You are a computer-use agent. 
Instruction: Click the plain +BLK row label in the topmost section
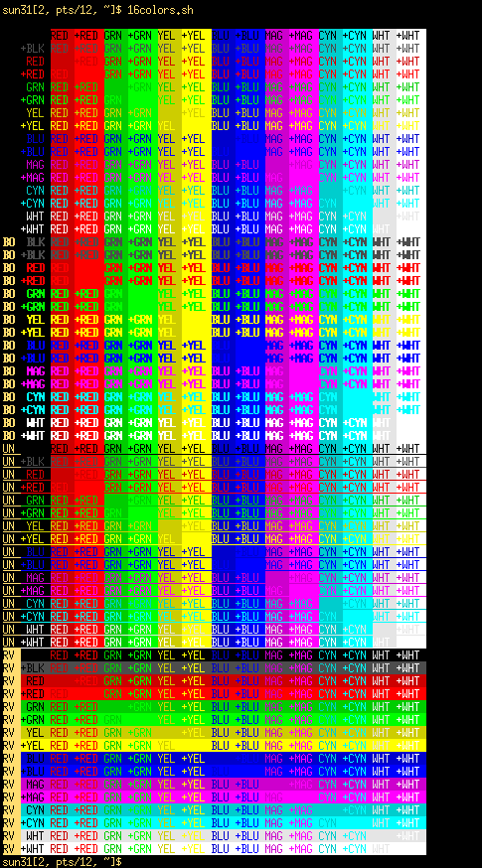tap(32, 48)
